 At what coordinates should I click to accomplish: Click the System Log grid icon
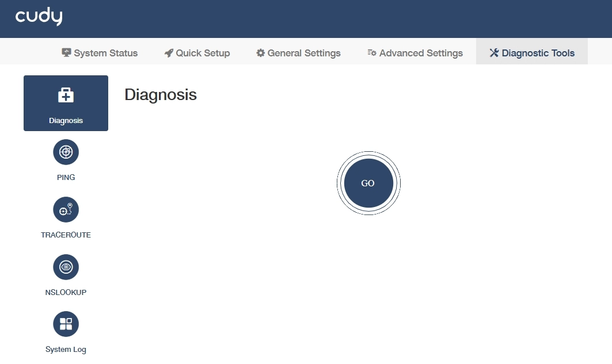pos(66,324)
